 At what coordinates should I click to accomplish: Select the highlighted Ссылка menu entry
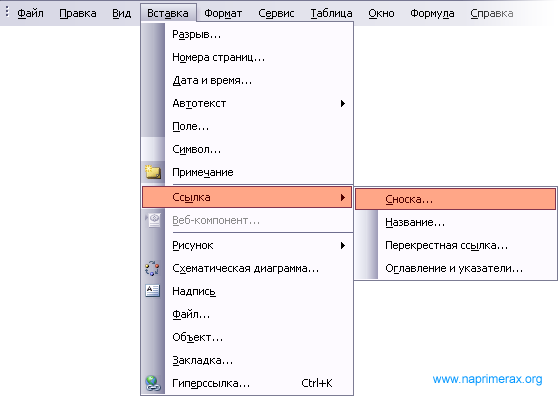coord(247,197)
